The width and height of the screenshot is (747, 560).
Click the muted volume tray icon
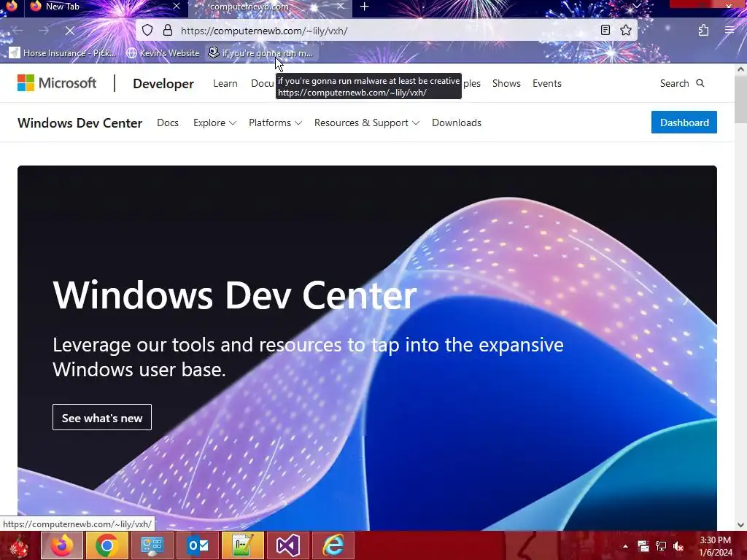point(678,546)
